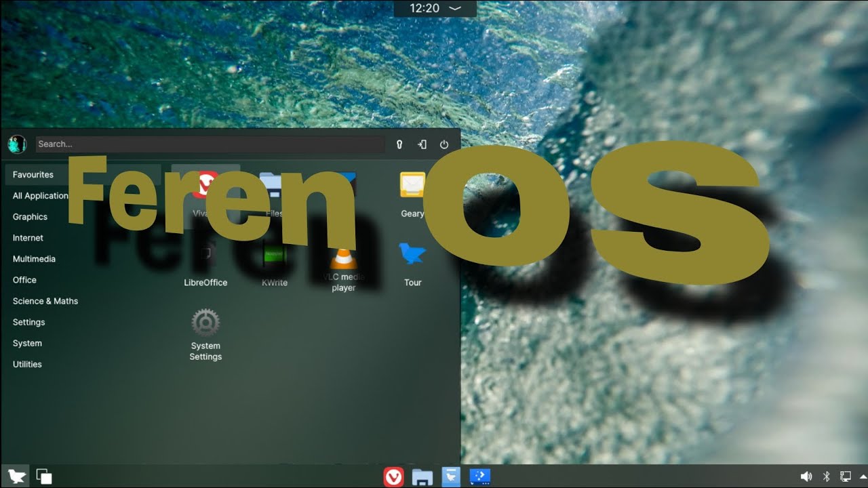Open the user avatar in the menu header
Viewport: 868px width, 488px height.
[17, 144]
